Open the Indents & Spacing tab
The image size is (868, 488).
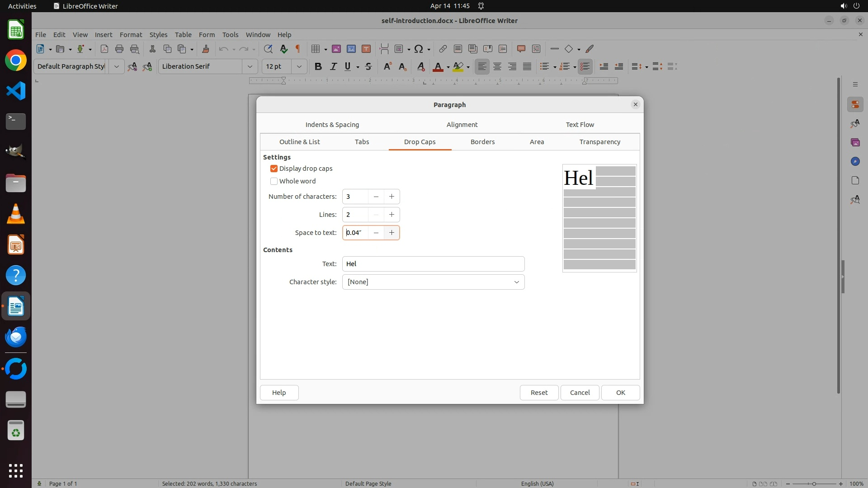click(x=332, y=125)
